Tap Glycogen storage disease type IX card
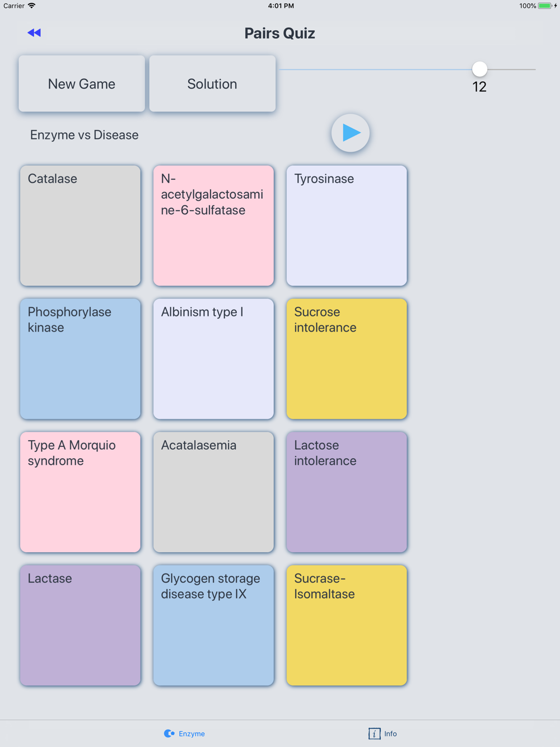 213,625
